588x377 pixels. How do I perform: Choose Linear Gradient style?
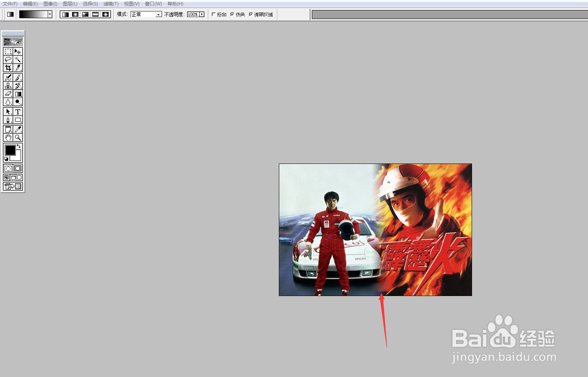click(65, 14)
